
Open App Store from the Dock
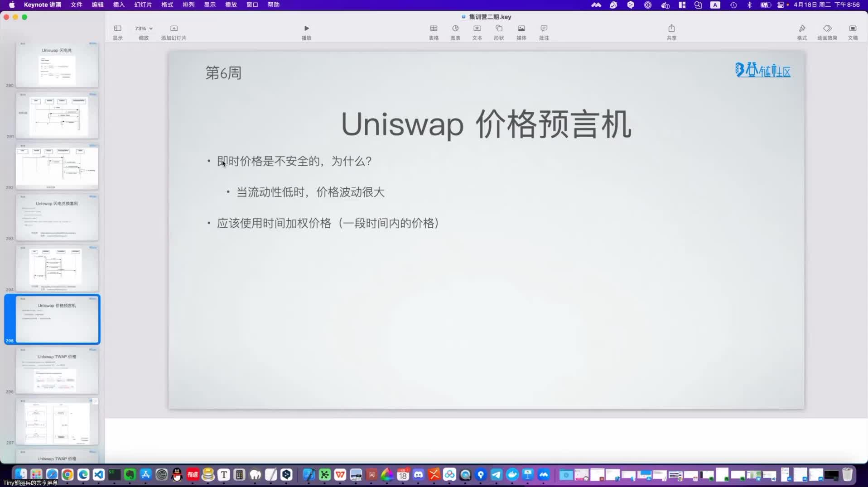pyautogui.click(x=145, y=474)
